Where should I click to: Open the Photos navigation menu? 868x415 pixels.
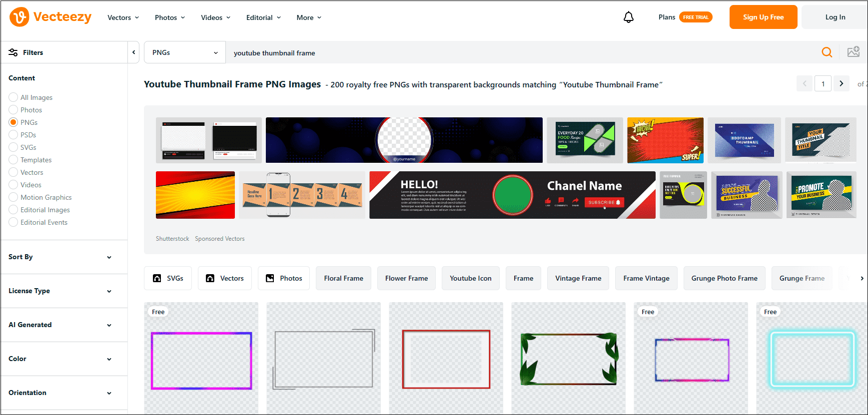[170, 17]
